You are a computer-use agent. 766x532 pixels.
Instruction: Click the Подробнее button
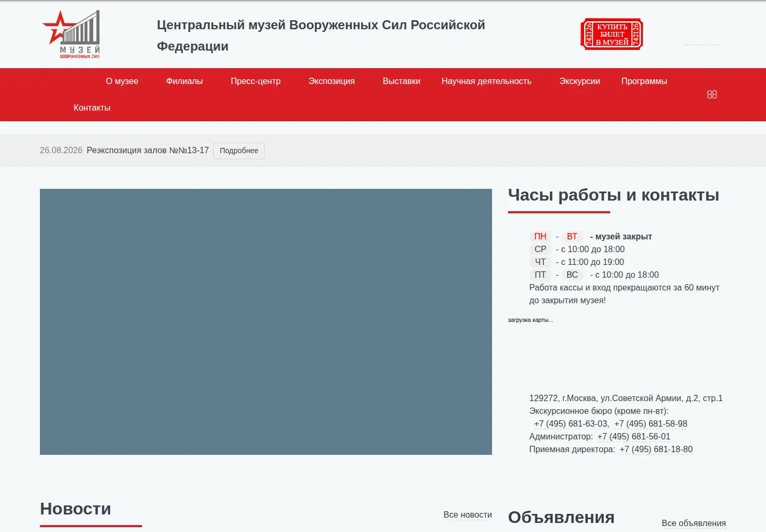(239, 151)
